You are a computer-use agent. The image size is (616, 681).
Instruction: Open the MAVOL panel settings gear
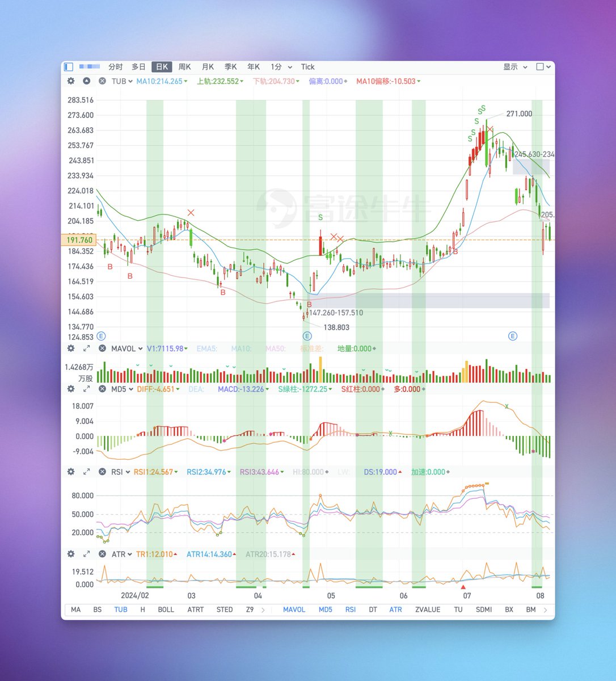pos(70,348)
